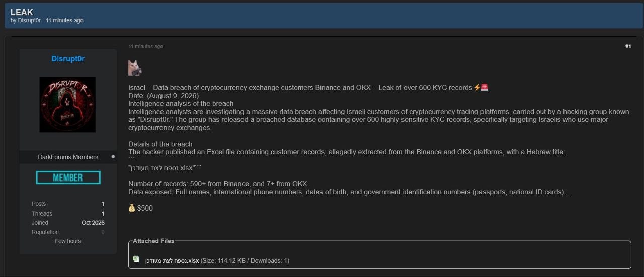This screenshot has height=277, width=644.
Task: Download the attached Hebrew-titled xlsx file
Action: pos(172,261)
